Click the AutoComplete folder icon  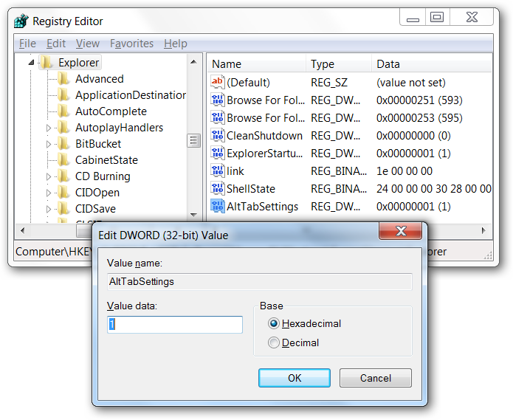coord(63,111)
